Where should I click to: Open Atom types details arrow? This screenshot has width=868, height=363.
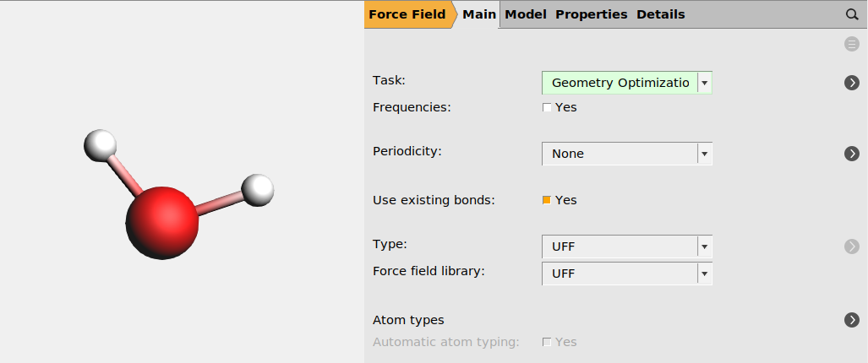[852, 320]
